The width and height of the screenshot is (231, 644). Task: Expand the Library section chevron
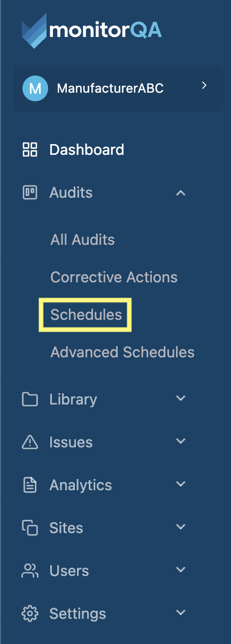[181, 399]
